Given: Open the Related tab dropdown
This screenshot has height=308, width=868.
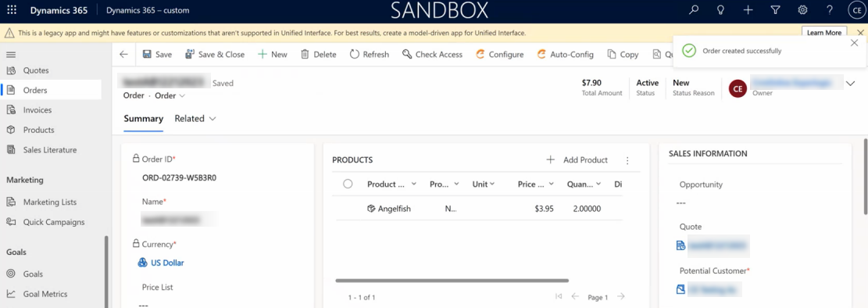Looking at the screenshot, I should point(195,119).
